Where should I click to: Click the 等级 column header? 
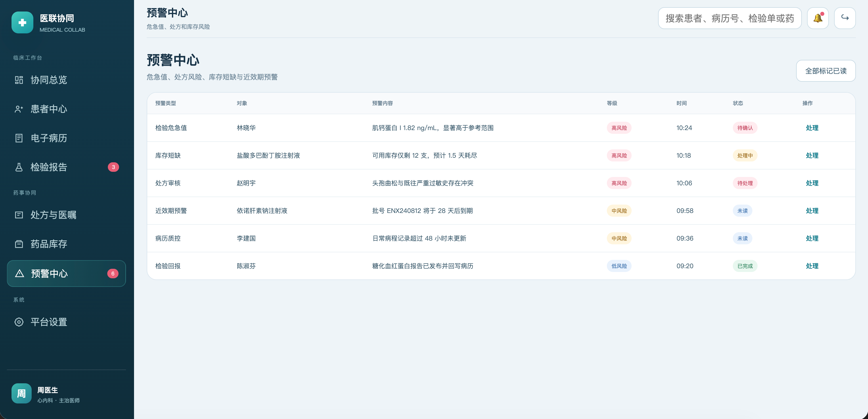[612, 103]
